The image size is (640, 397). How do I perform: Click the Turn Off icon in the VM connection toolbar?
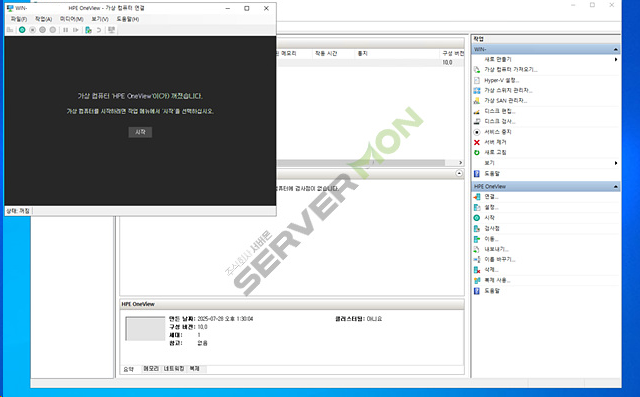pyautogui.click(x=32, y=30)
